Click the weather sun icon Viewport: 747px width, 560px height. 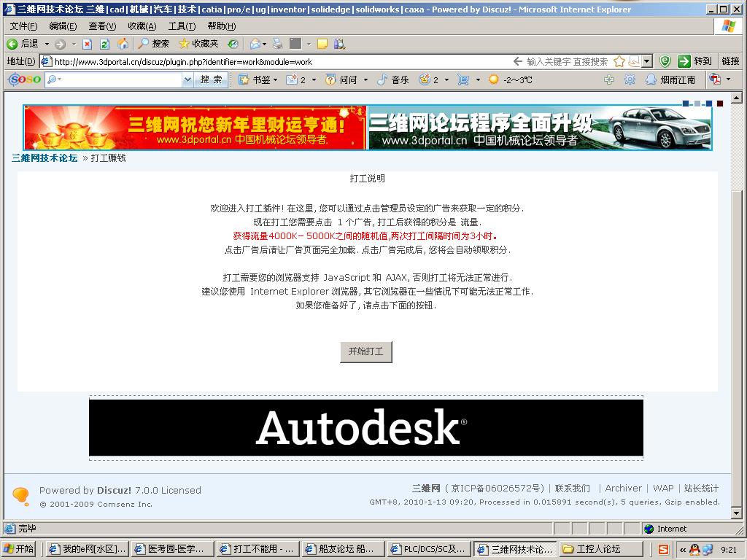pyautogui.click(x=494, y=79)
